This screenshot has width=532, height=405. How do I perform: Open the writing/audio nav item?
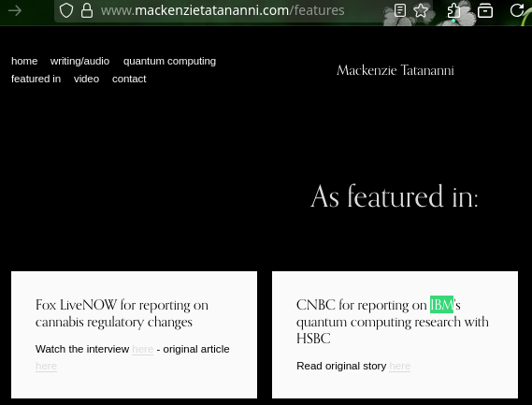click(x=79, y=61)
